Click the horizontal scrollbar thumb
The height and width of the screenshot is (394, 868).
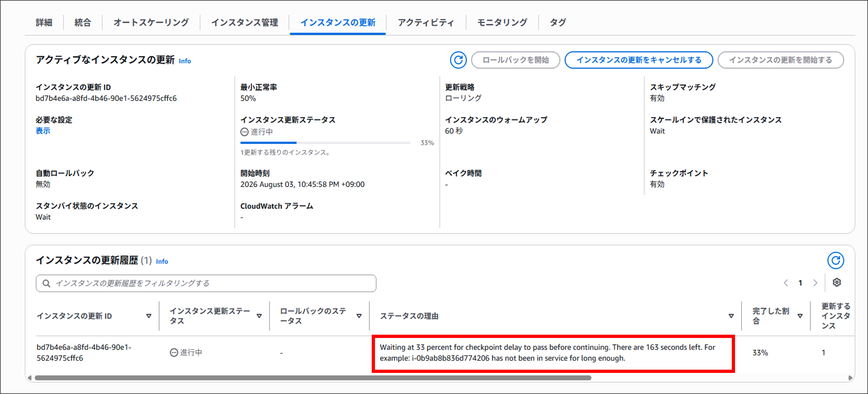(x=313, y=378)
